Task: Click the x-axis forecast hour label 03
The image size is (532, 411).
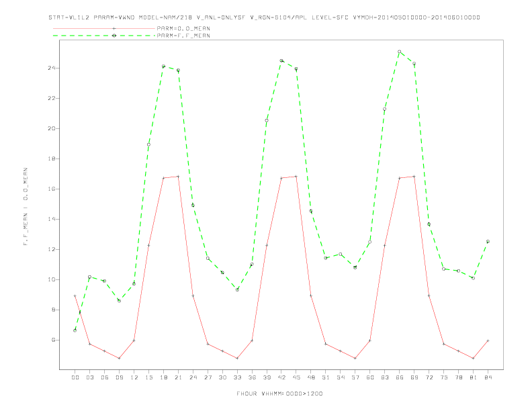Action: coord(89,377)
